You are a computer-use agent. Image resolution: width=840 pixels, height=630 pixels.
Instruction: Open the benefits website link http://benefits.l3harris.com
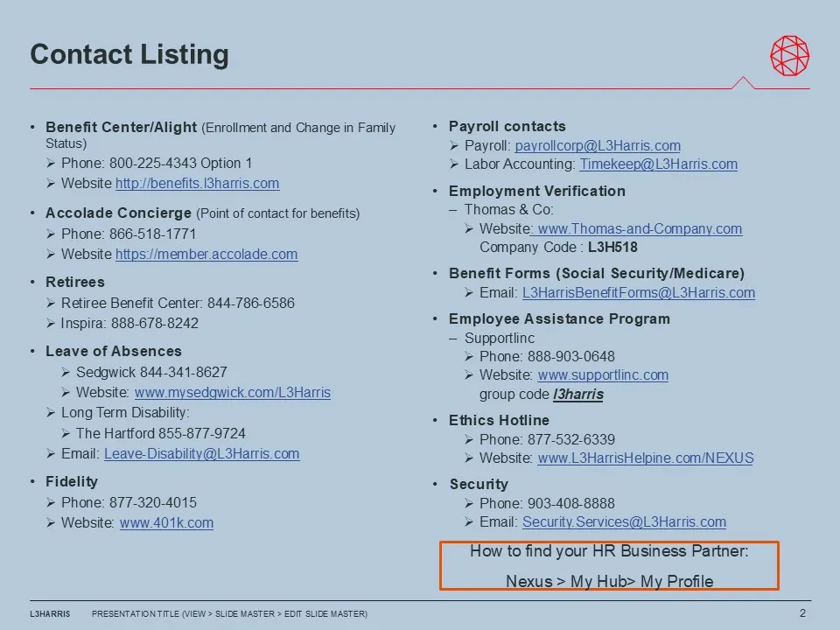(197, 183)
